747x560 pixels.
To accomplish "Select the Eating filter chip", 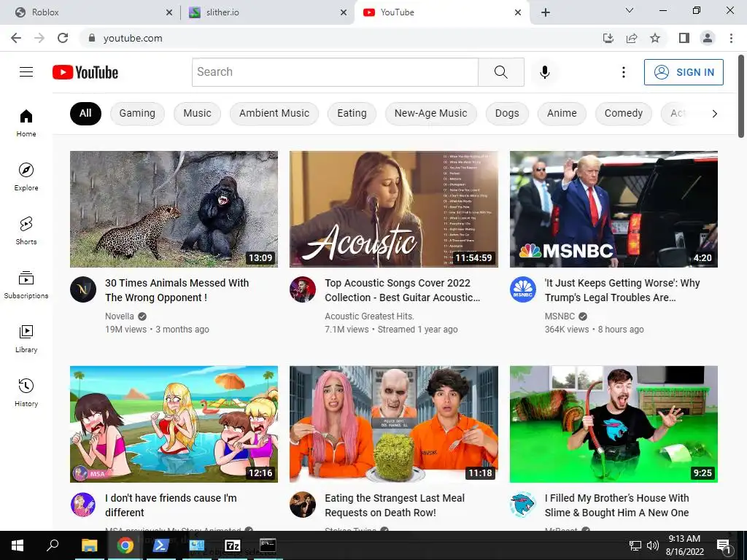I will click(352, 113).
